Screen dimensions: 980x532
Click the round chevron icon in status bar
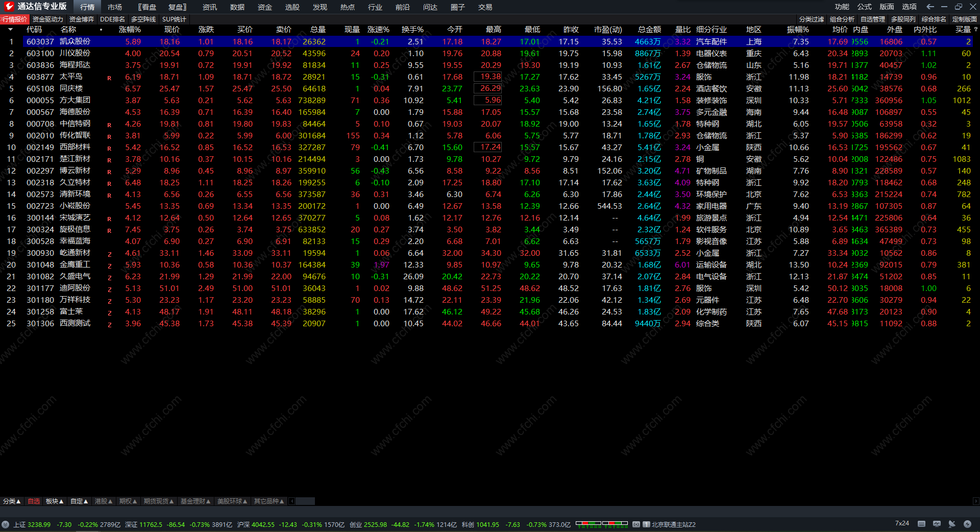pyautogui.click(x=5, y=524)
